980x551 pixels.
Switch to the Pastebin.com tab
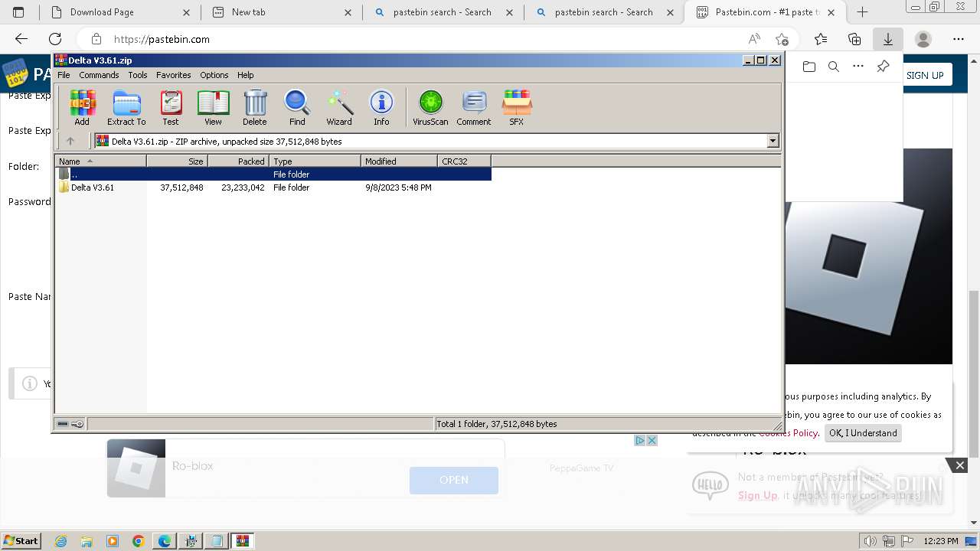[x=765, y=12]
